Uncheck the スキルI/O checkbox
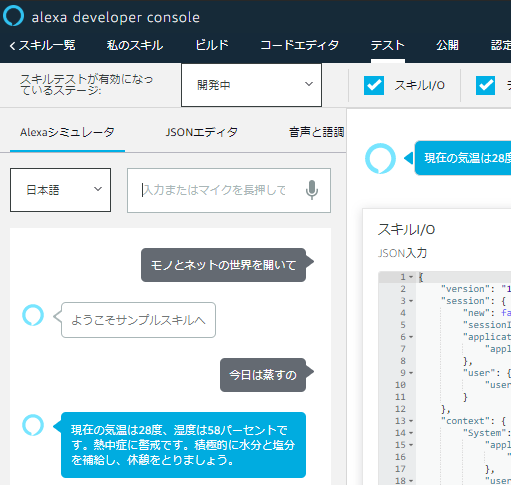511x485 pixels. coord(374,85)
